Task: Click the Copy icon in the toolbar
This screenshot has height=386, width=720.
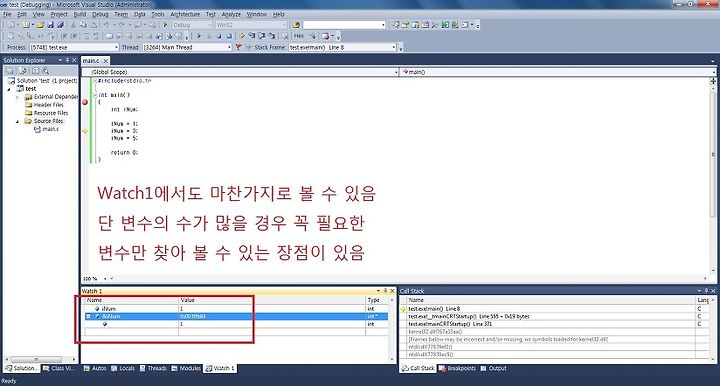Action: (84, 25)
